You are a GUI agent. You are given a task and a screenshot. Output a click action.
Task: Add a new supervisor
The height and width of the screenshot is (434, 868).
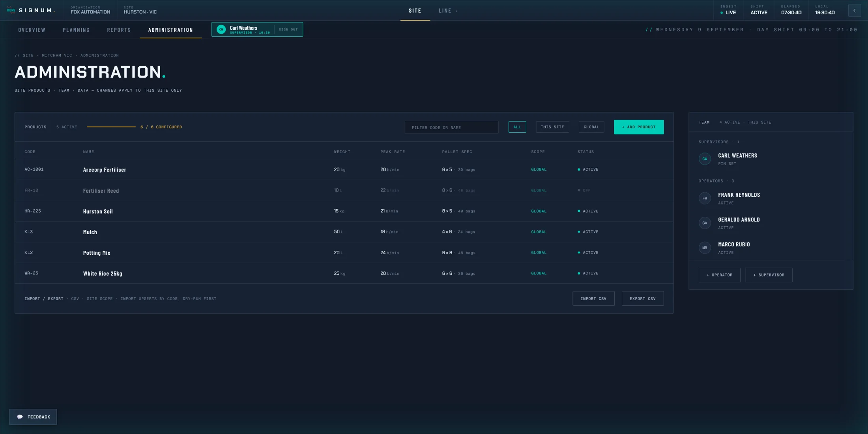769,275
